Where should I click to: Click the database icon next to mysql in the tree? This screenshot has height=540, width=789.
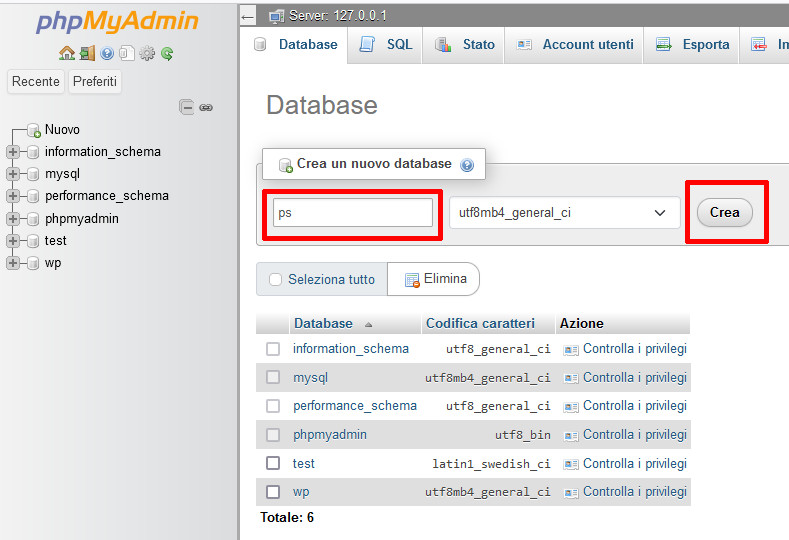(33, 174)
